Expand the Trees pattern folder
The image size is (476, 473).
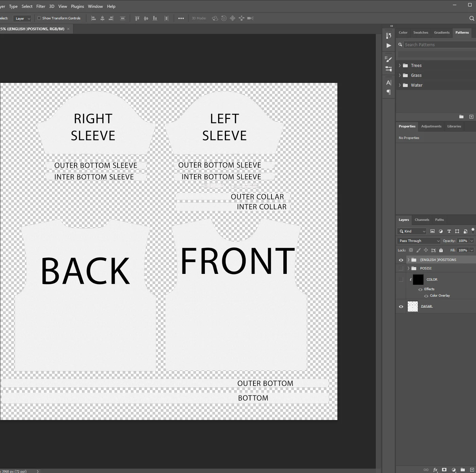pos(400,66)
